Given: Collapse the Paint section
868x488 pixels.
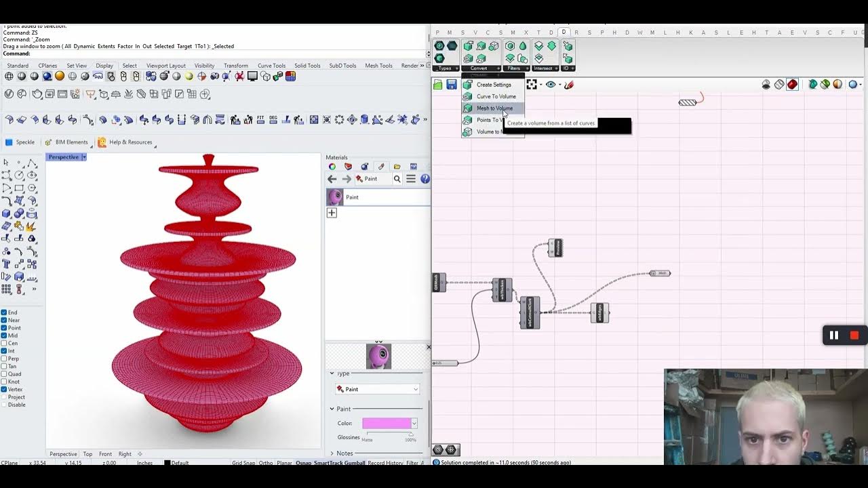Looking at the screenshot, I should coord(332,409).
